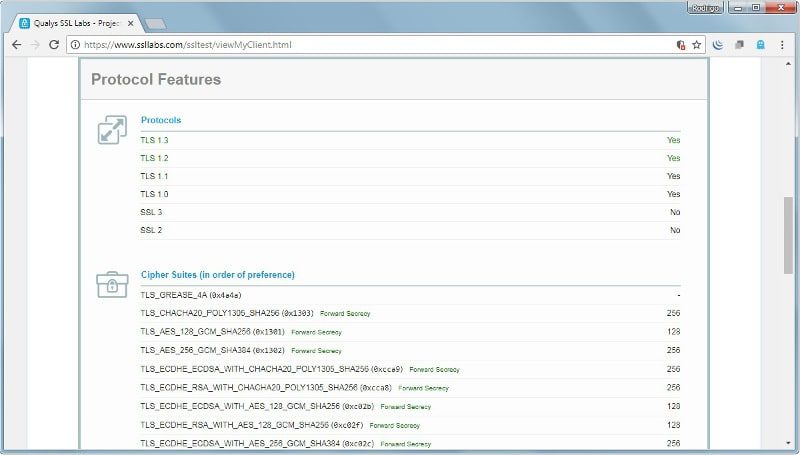Click the scroll down arrow of page scrollbar
Image resolution: width=800 pixels, height=455 pixels.
788,443
